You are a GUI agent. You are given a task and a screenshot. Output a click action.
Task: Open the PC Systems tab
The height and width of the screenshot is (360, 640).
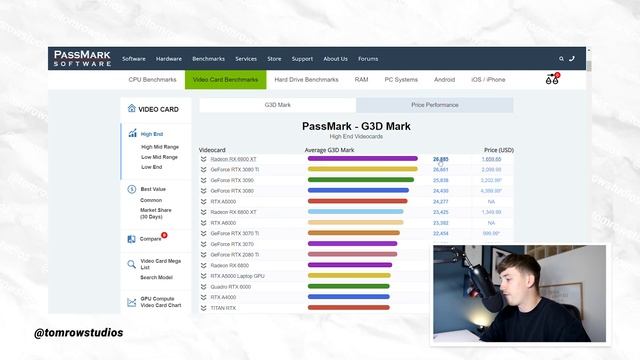click(x=401, y=80)
